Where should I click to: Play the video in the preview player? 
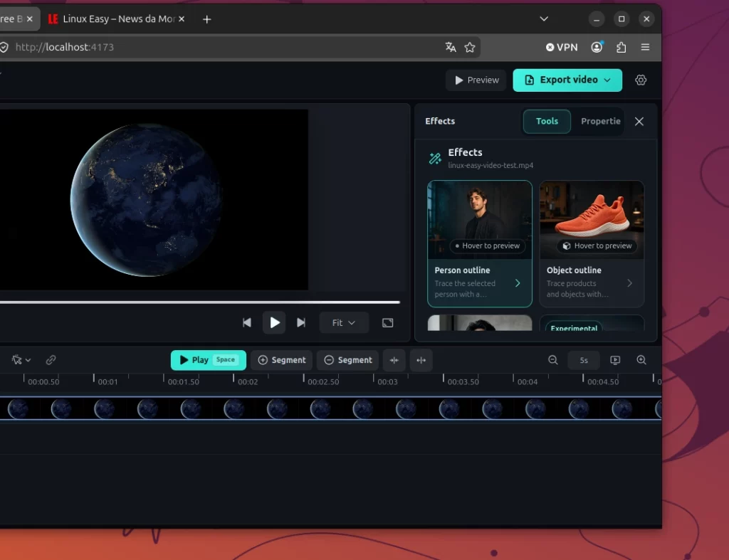point(274,322)
